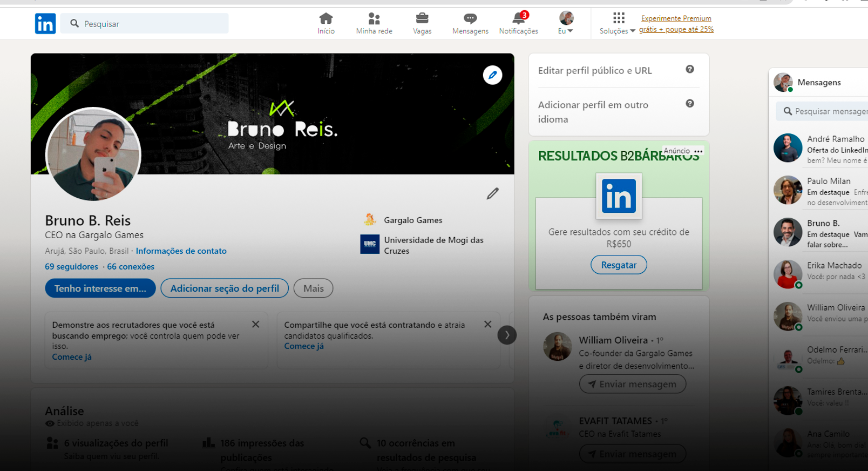868x471 pixels.
Task: Click Adicionar seção do perfil button
Action: [225, 288]
